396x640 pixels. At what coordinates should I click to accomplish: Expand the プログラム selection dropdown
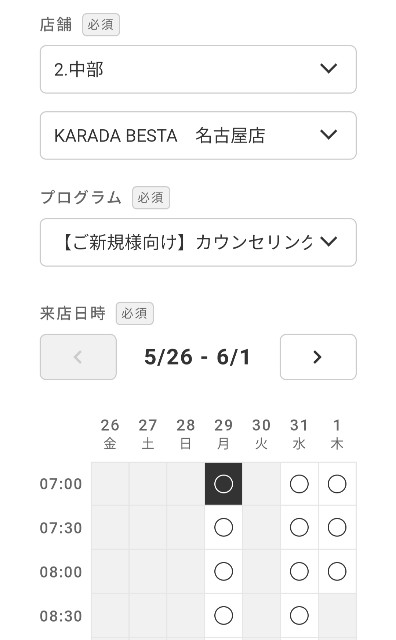click(198, 242)
